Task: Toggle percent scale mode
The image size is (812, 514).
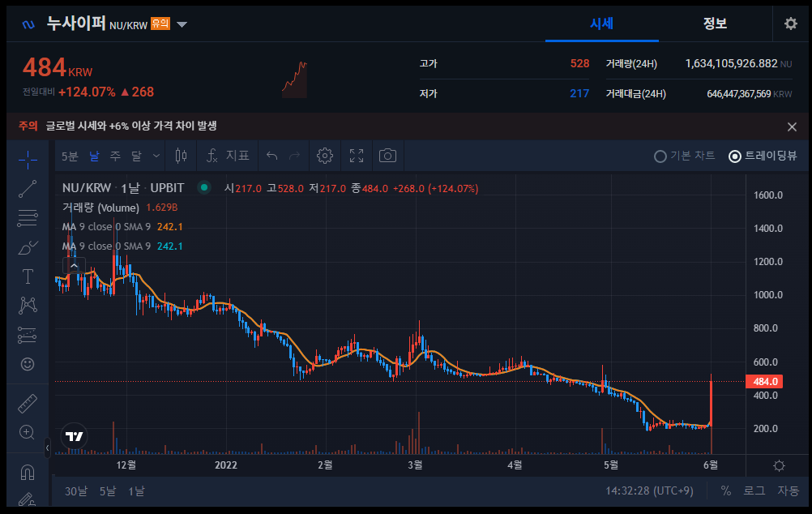Action: point(726,490)
